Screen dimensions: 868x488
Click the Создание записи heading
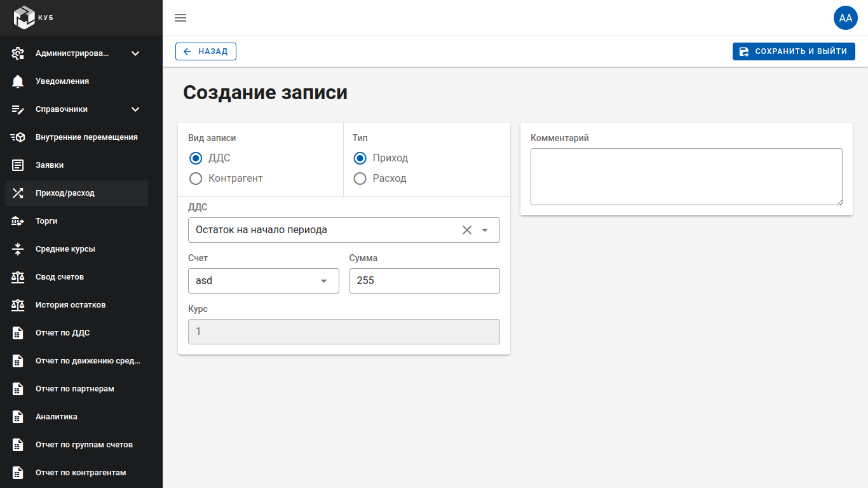coord(265,93)
